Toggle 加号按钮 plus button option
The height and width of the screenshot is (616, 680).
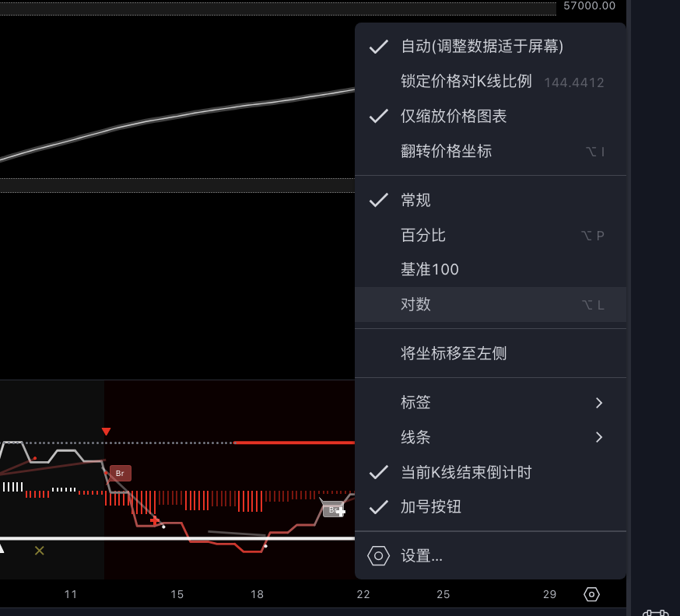tap(430, 507)
